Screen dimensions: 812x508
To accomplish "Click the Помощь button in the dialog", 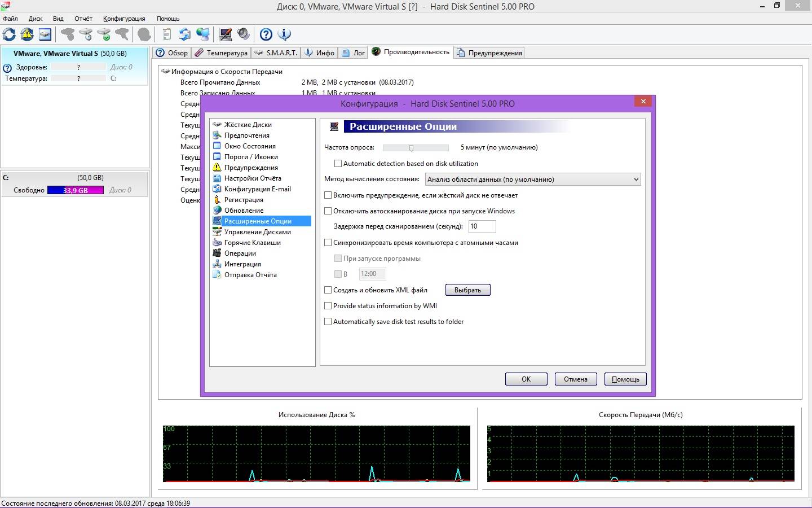I will [625, 379].
